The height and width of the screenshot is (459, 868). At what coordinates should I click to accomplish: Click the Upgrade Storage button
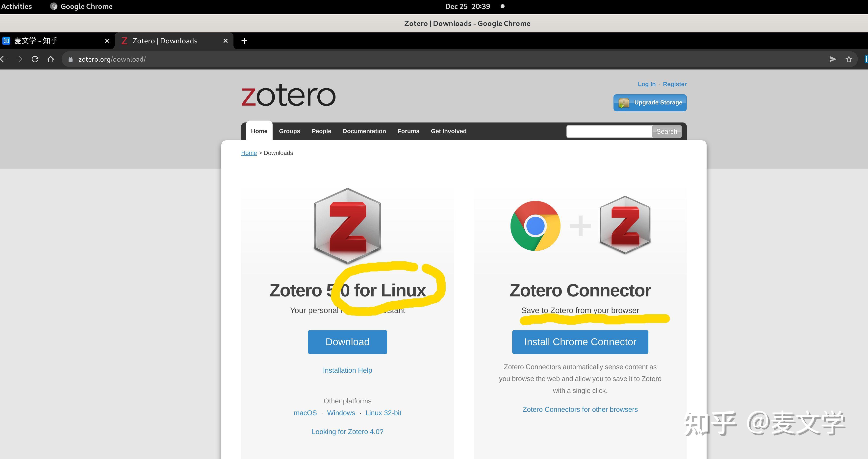coord(650,102)
